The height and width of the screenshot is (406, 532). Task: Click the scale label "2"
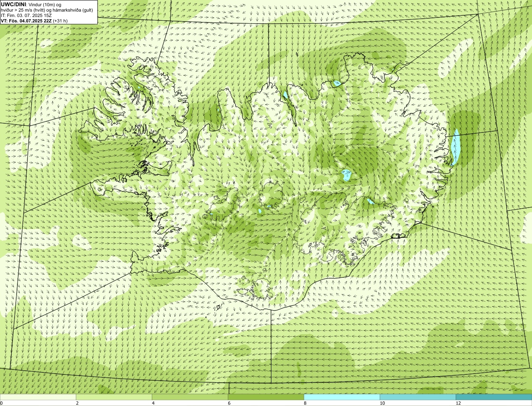click(77, 403)
